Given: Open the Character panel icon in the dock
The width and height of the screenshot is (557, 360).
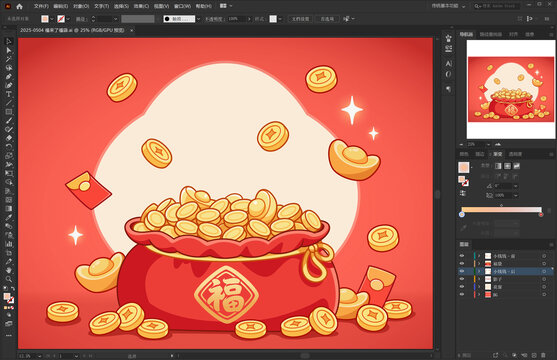Looking at the screenshot, I should click(449, 64).
